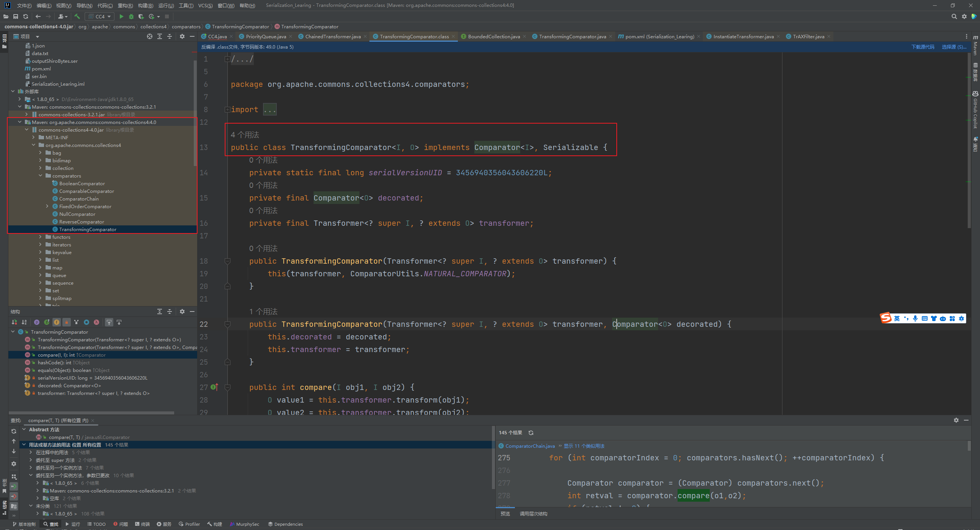Toggle autoscroll from source in Structure panel

point(119,322)
